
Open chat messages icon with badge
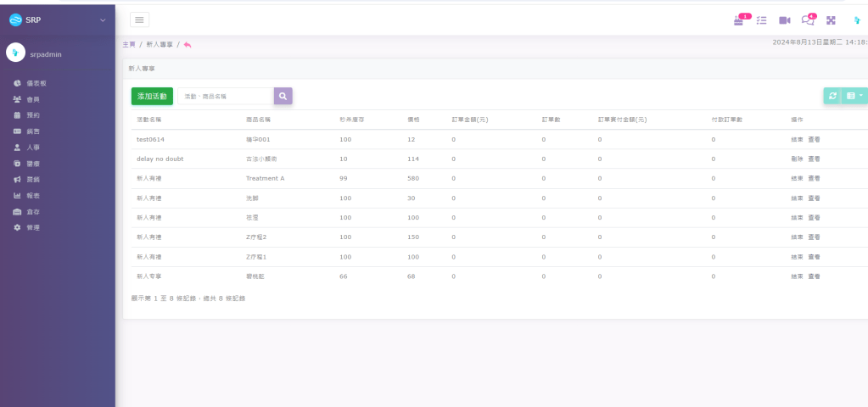807,20
